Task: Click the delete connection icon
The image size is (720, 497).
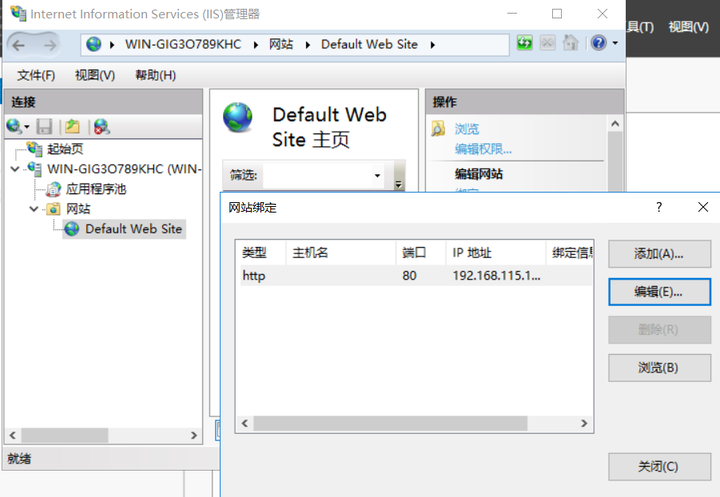Action: click(101, 126)
